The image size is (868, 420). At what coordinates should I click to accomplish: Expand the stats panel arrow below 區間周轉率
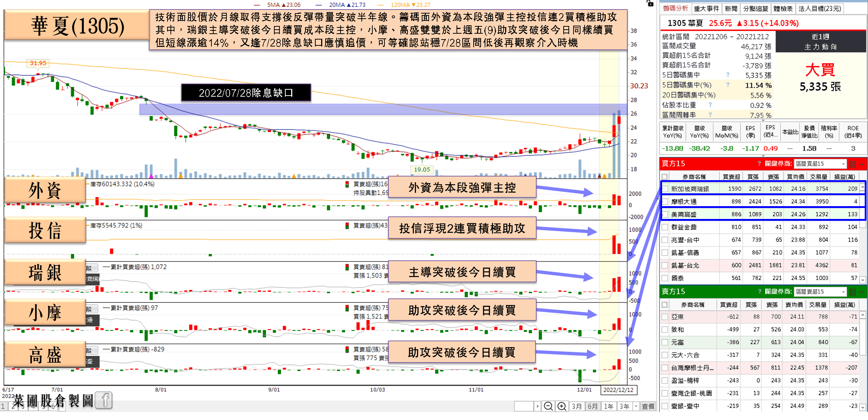tap(763, 120)
